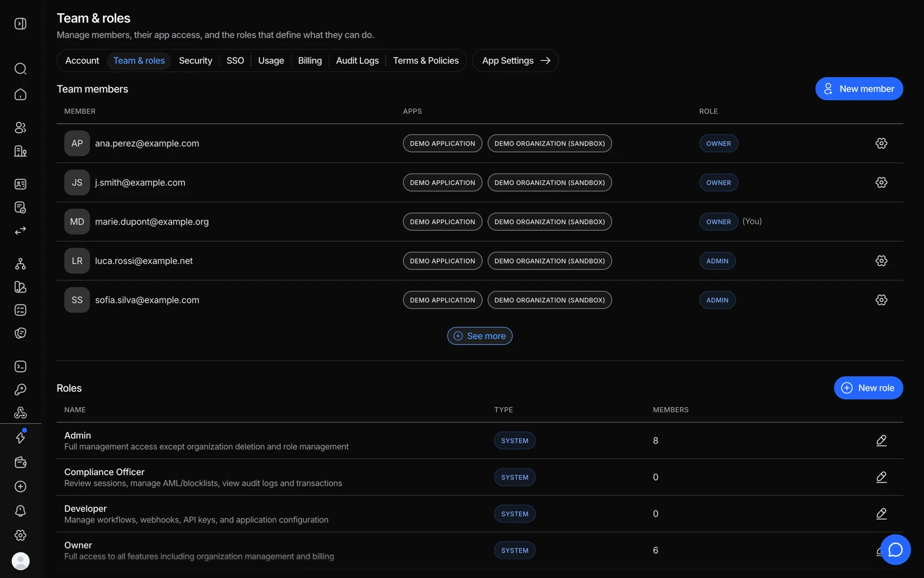Open settings gear for sofia.silva@example.com
Viewport: 924px width, 578px height.
click(x=881, y=300)
